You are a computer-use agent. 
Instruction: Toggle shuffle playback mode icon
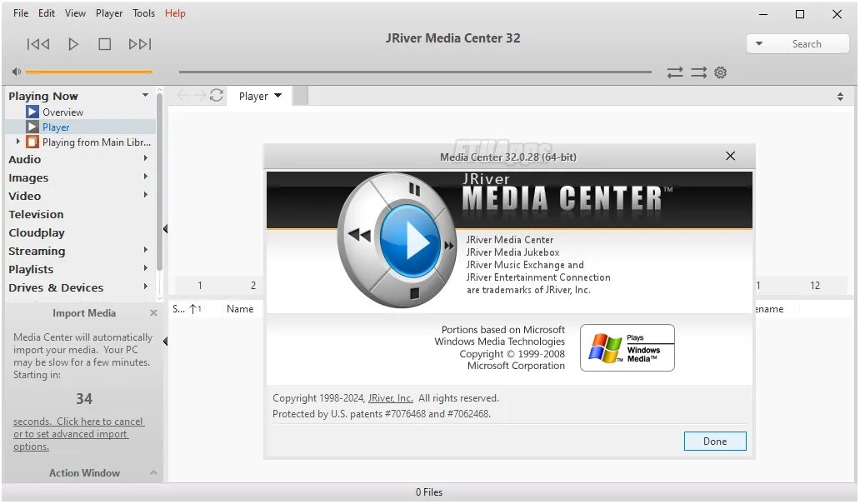click(x=698, y=72)
